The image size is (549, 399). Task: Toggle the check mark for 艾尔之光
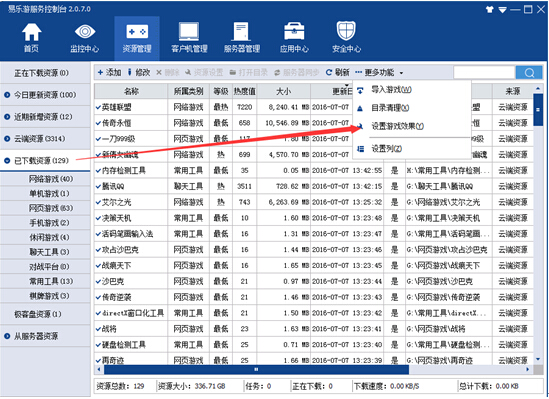point(98,202)
